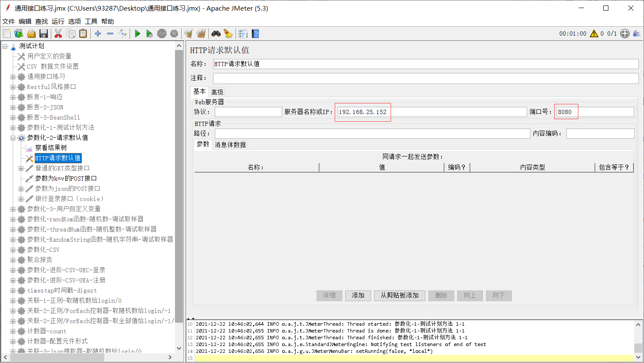Switch to the 高级 tab

point(217,92)
